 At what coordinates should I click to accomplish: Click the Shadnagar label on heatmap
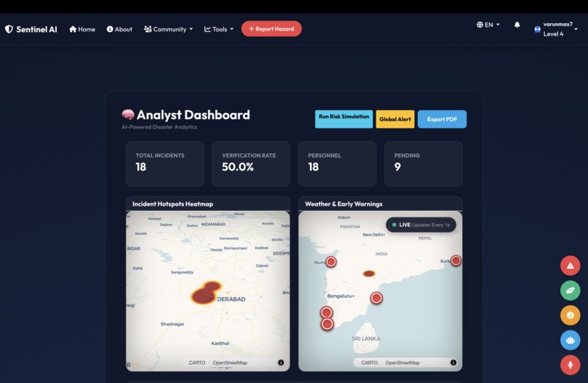click(x=172, y=324)
